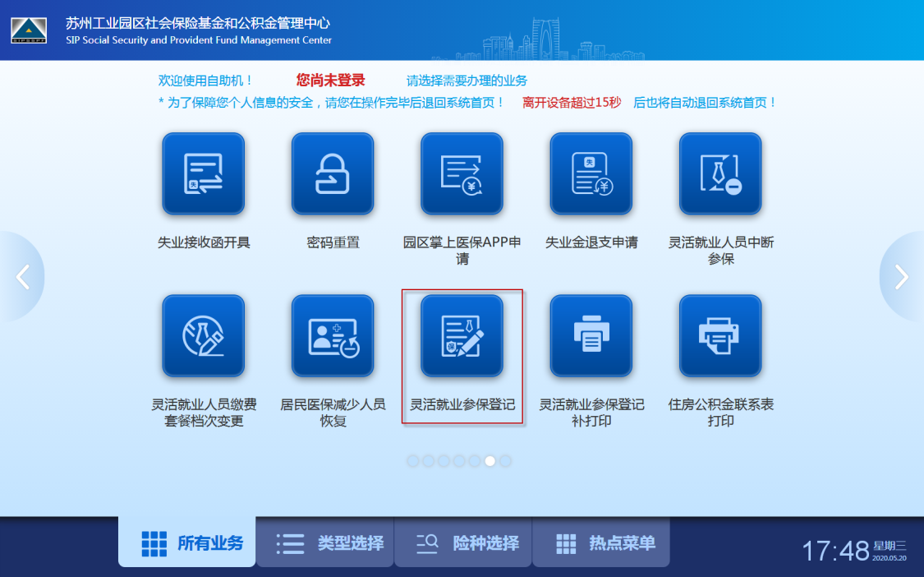Switch to 类型选择 tab
This screenshot has height=577, width=924.
pyautogui.click(x=324, y=542)
